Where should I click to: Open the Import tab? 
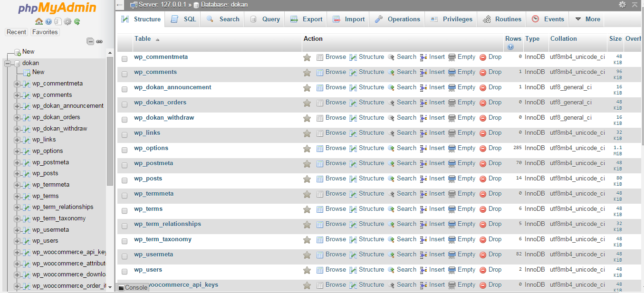coord(348,19)
